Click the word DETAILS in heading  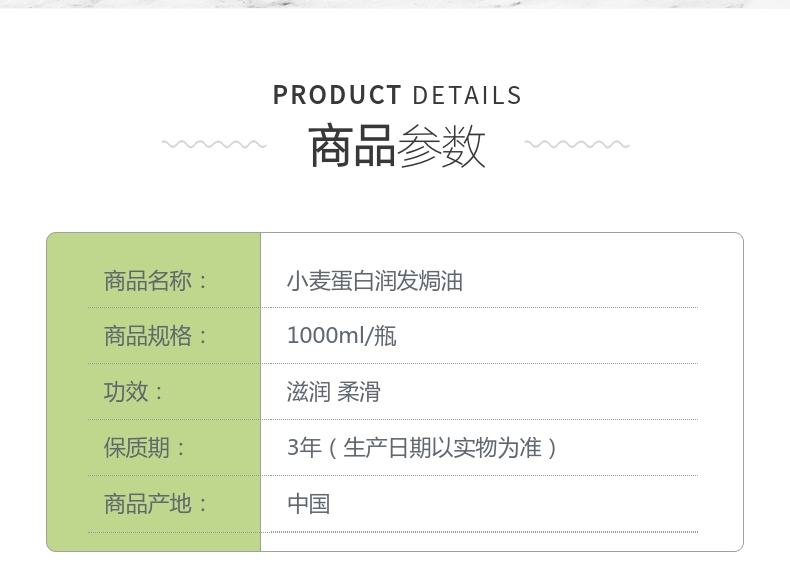(467, 95)
